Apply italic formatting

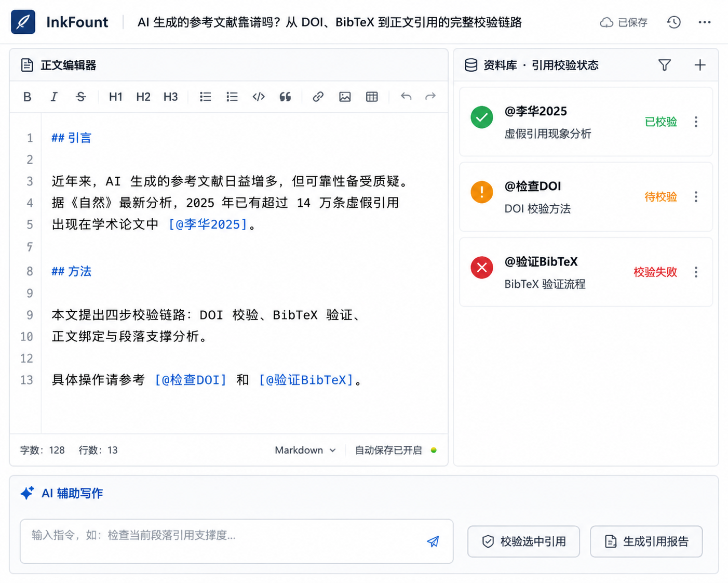(54, 97)
